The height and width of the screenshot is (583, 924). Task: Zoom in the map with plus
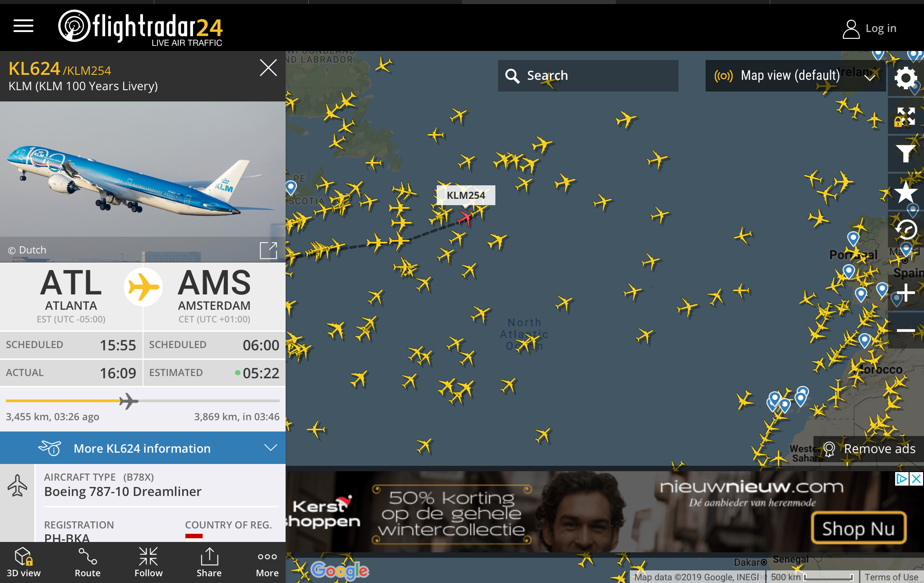pos(906,293)
